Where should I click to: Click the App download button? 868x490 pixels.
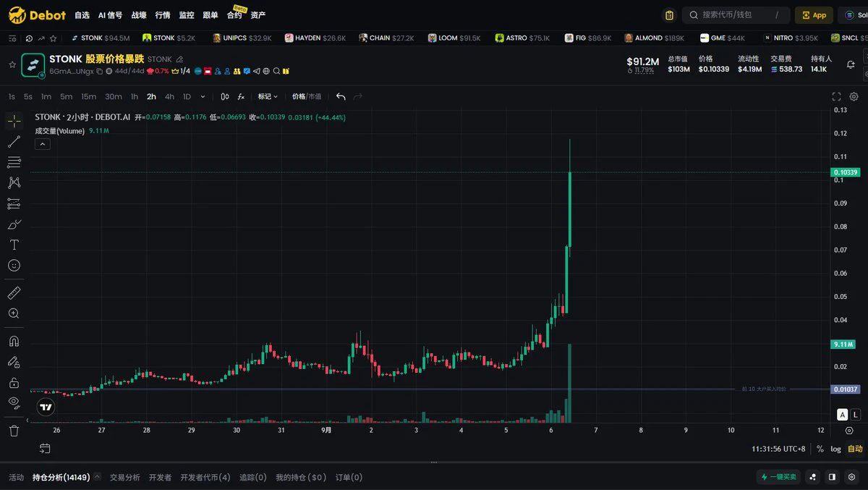click(x=814, y=15)
